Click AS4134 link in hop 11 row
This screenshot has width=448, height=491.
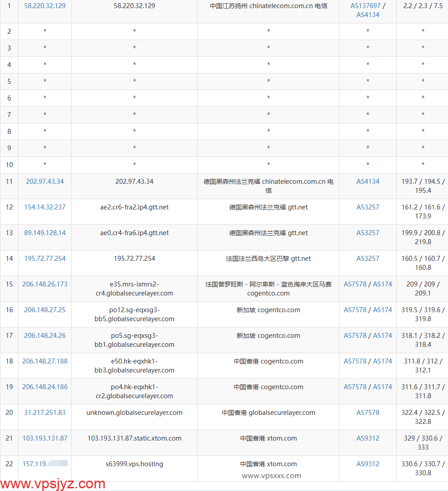[368, 182]
